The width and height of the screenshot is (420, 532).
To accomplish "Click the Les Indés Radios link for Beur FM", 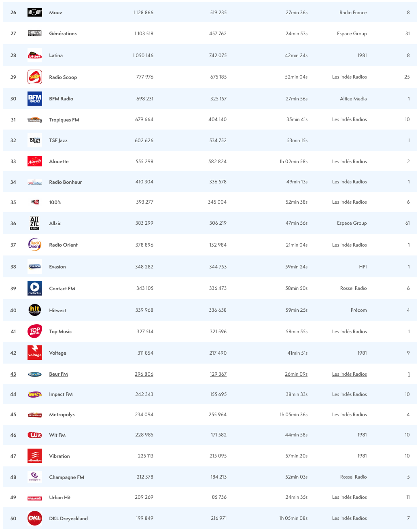I will pos(349,374).
